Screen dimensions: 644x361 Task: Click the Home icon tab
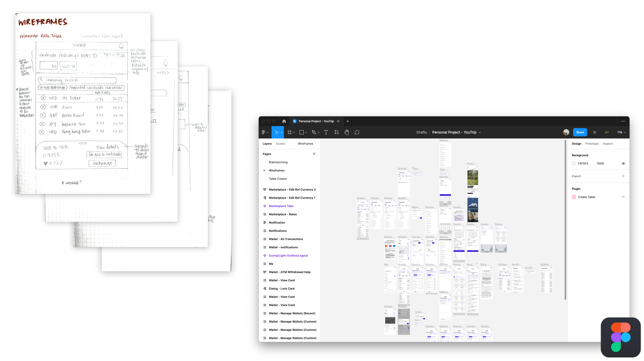pyautogui.click(x=284, y=121)
